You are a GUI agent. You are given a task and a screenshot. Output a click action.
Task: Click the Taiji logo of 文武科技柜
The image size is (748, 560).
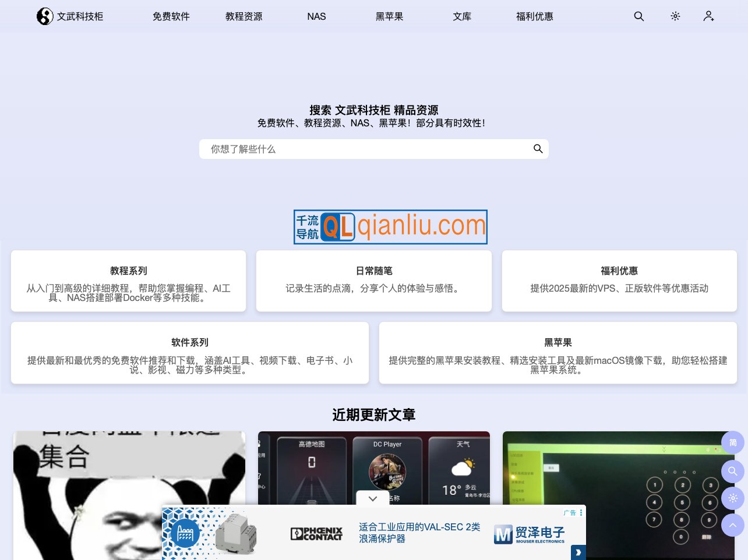pos(45,16)
